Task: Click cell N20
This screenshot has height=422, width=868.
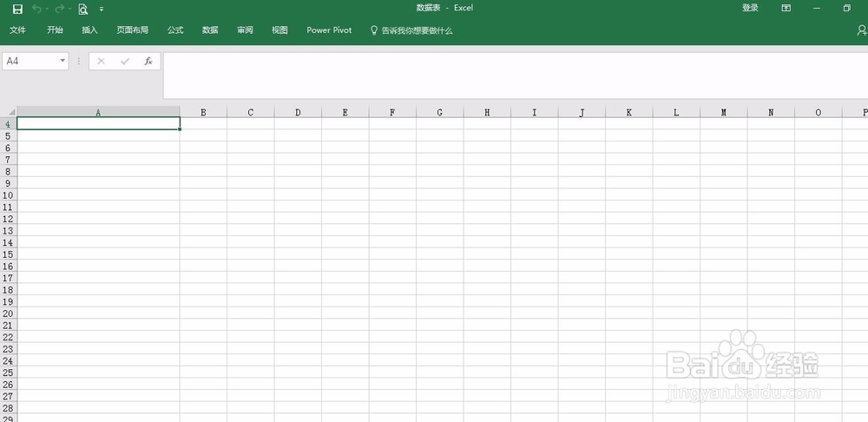Action: point(771,313)
